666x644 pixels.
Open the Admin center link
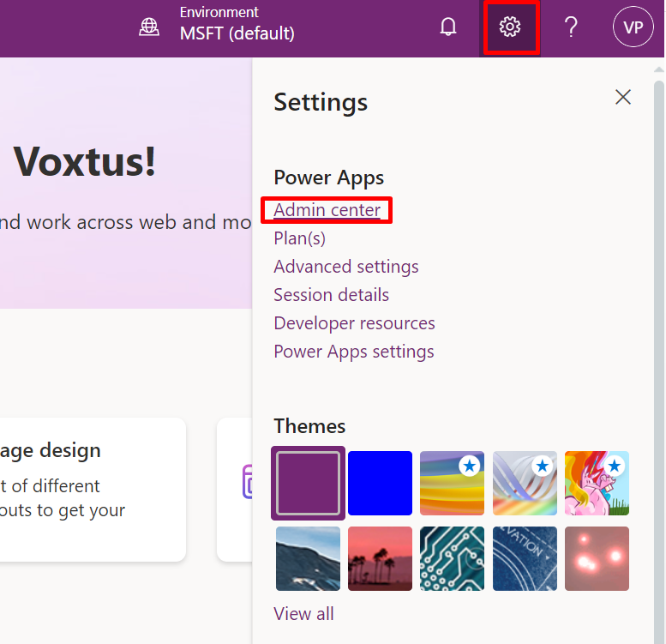(327, 210)
